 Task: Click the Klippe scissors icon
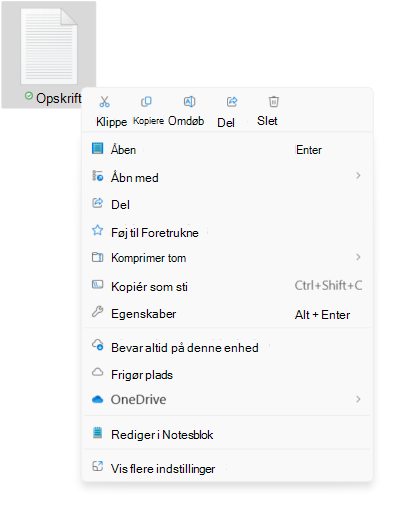click(104, 102)
